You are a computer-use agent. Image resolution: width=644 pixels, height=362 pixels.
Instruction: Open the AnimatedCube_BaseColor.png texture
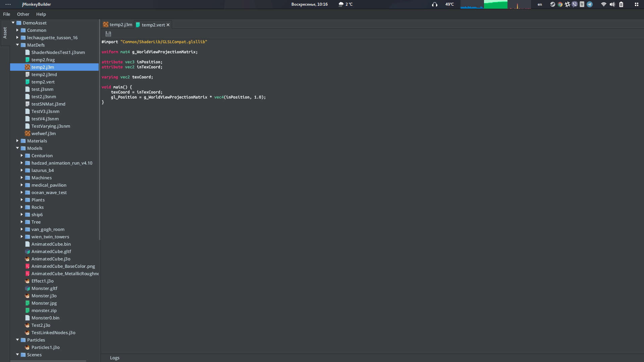63,266
